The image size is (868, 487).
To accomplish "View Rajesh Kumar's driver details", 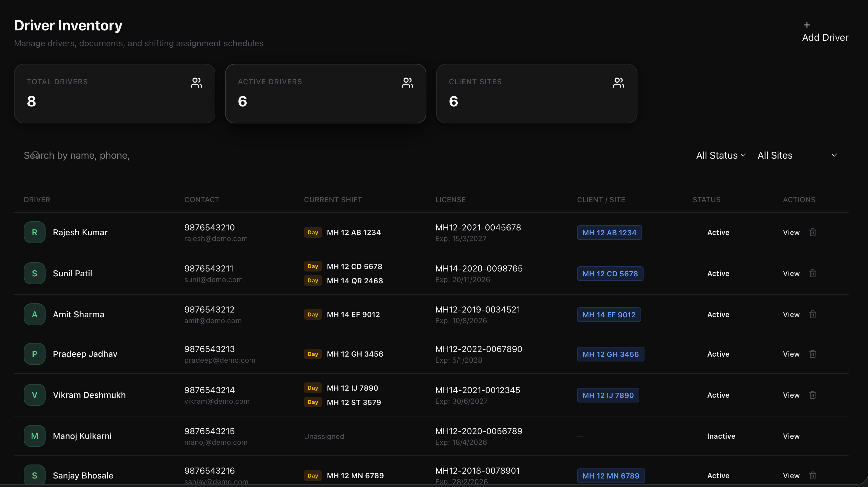I will (791, 232).
